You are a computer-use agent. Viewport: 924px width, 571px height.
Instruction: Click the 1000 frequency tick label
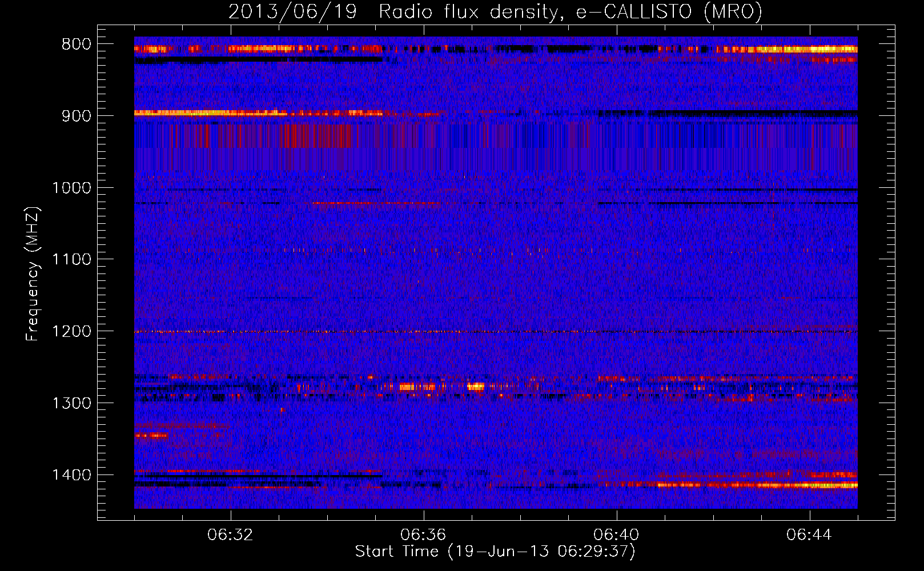pos(71,188)
